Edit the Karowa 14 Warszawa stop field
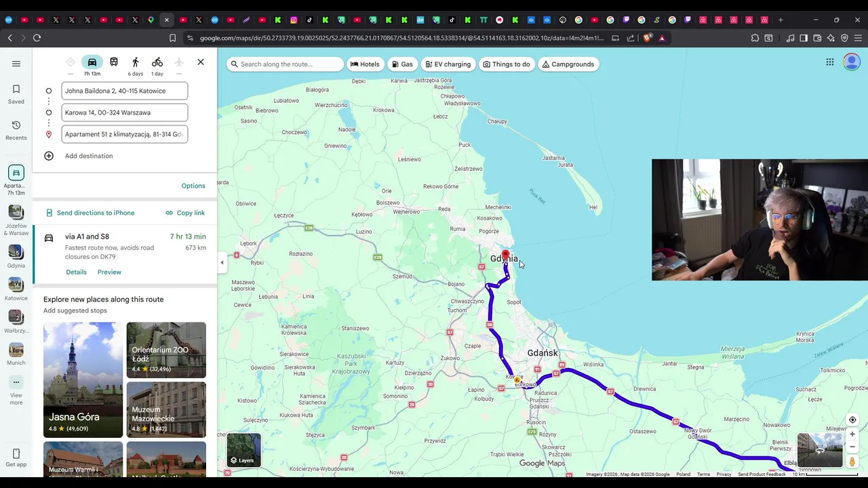 (125, 113)
